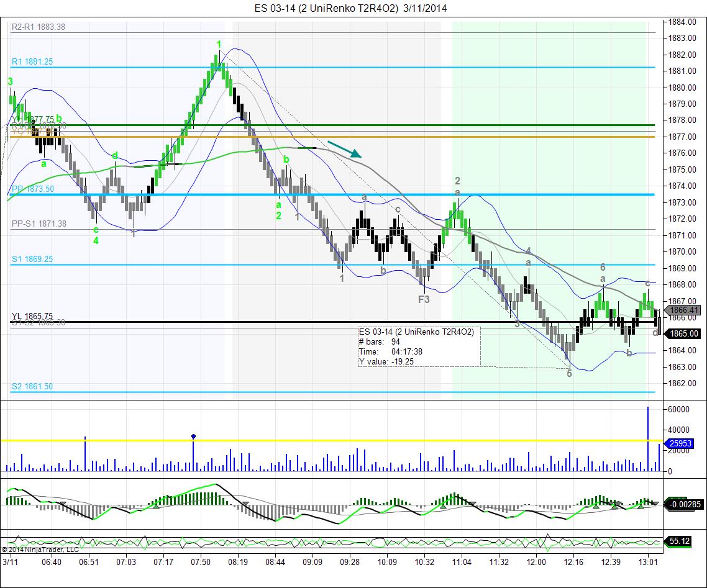Click the F3 wave label
The width and height of the screenshot is (707, 588).
pyautogui.click(x=424, y=299)
